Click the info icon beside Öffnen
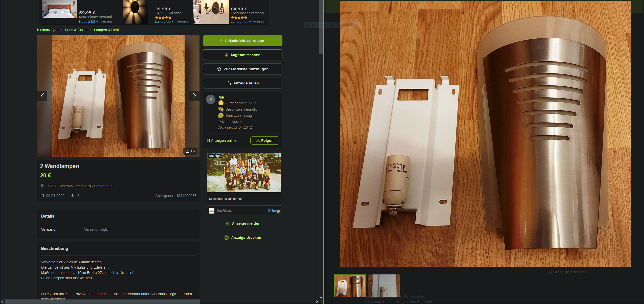The image size is (644, 304). click(x=278, y=211)
